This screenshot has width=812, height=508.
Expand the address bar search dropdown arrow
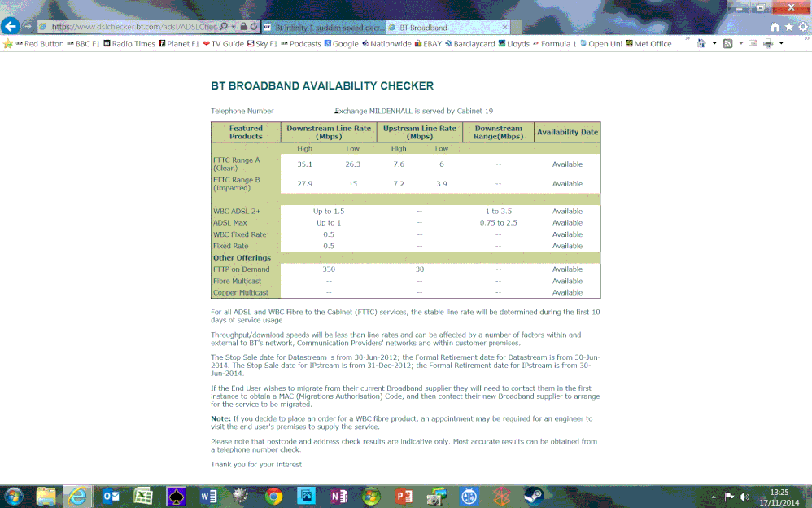[234, 26]
